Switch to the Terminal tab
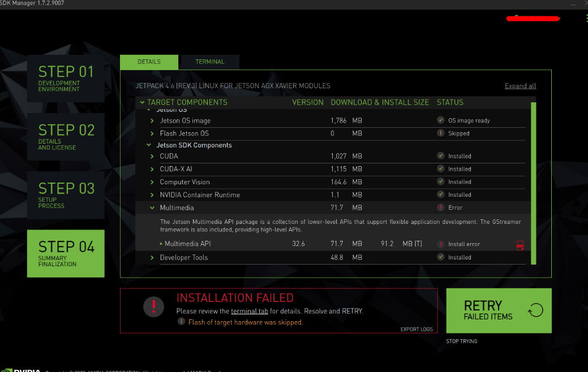The width and height of the screenshot is (588, 372). [x=209, y=62]
